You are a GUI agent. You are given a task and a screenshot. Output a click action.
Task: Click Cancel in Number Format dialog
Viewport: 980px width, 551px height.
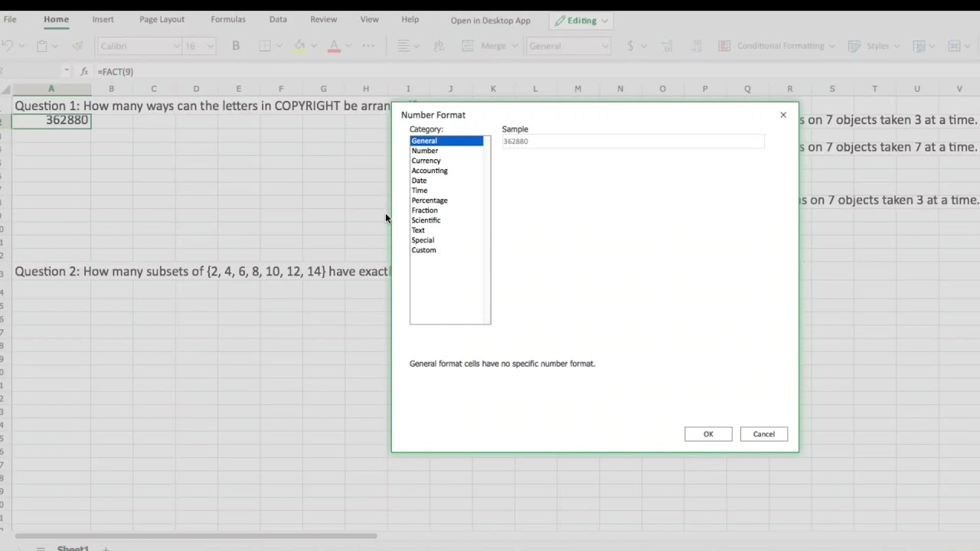click(x=763, y=434)
